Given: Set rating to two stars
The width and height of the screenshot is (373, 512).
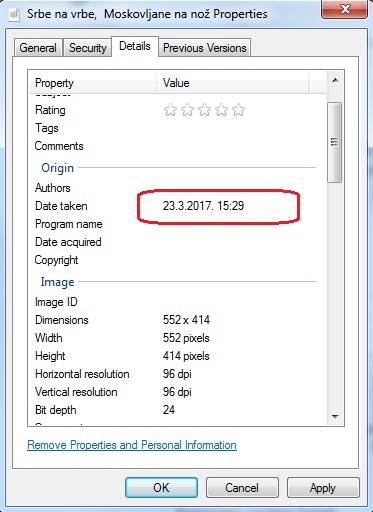Looking at the screenshot, I should click(x=187, y=110).
